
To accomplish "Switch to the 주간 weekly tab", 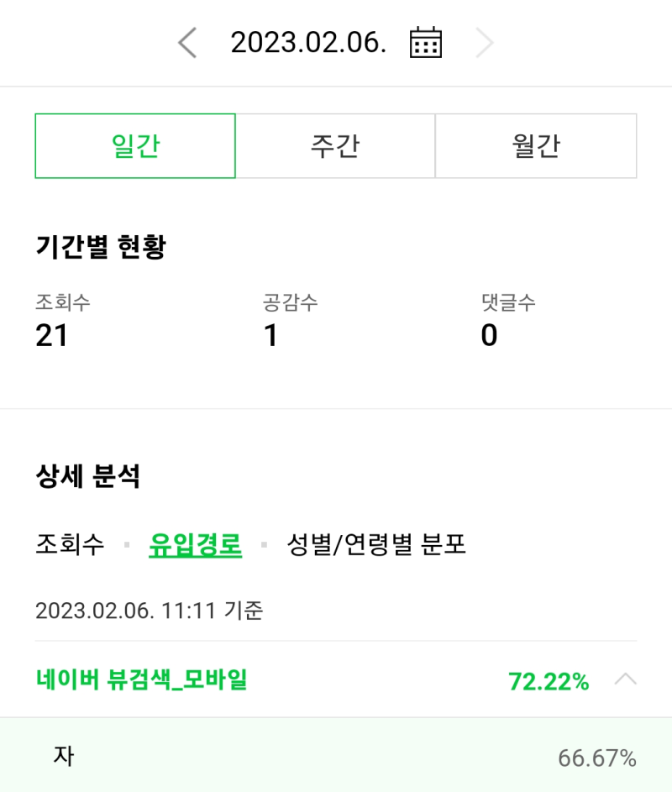I will [x=335, y=146].
